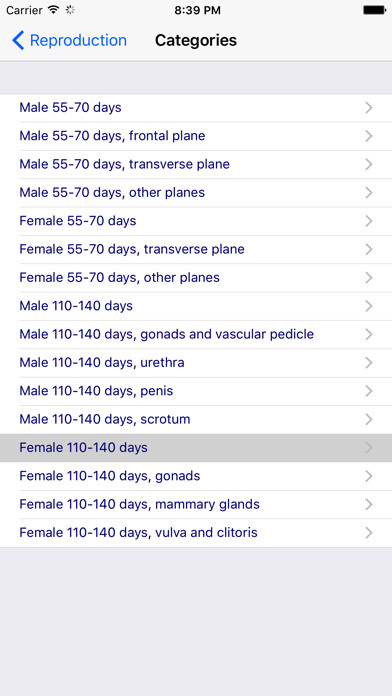The width and height of the screenshot is (392, 696).
Task: Select Female 110-140 days, gonads
Action: tap(196, 476)
